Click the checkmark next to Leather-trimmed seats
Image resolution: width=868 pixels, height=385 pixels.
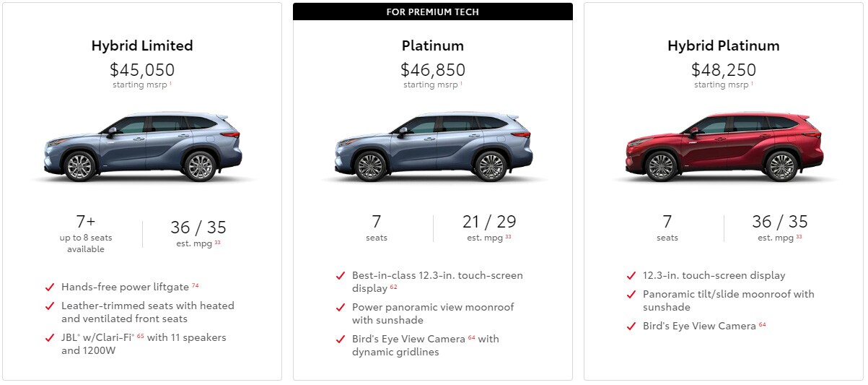pyautogui.click(x=50, y=306)
